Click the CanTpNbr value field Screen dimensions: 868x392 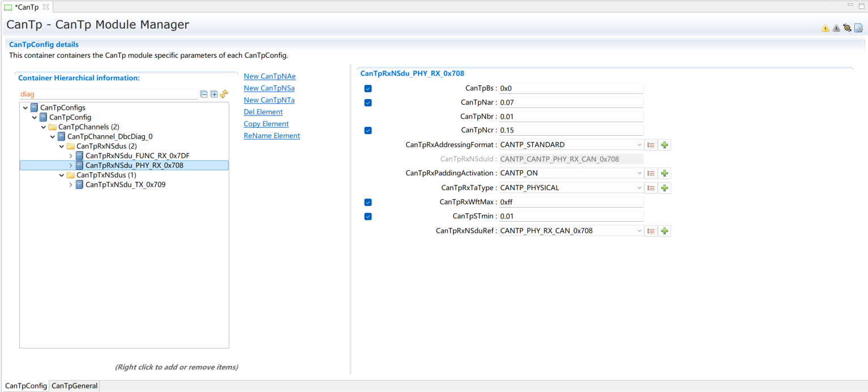click(571, 117)
